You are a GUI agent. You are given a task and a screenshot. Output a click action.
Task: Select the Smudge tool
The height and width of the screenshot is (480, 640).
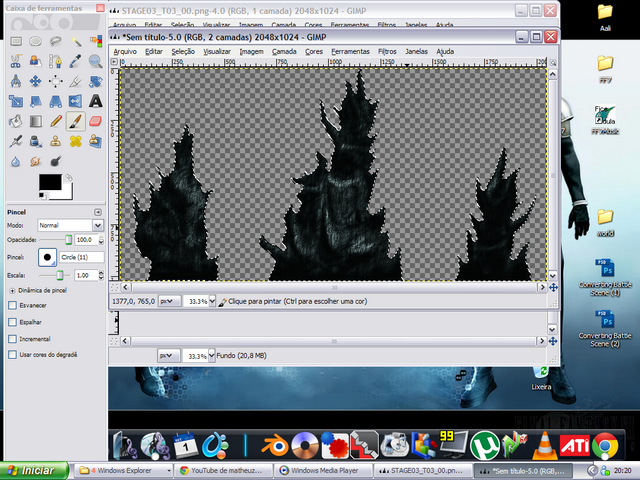(36, 162)
